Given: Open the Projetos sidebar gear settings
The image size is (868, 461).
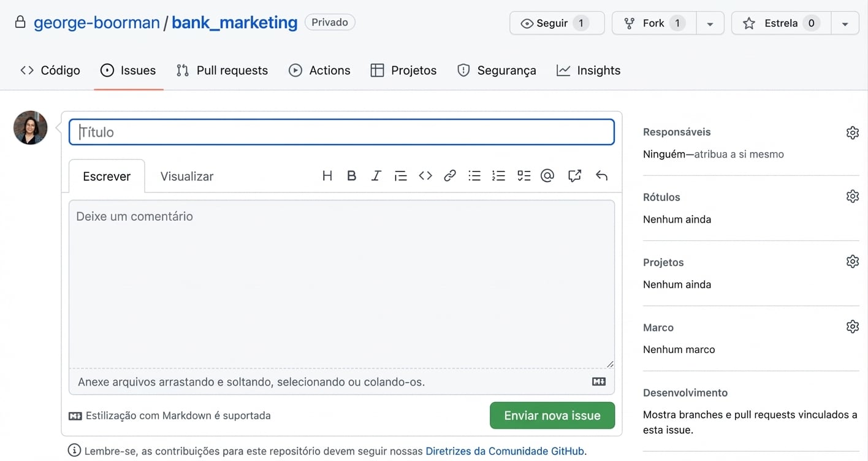Looking at the screenshot, I should click(x=853, y=261).
